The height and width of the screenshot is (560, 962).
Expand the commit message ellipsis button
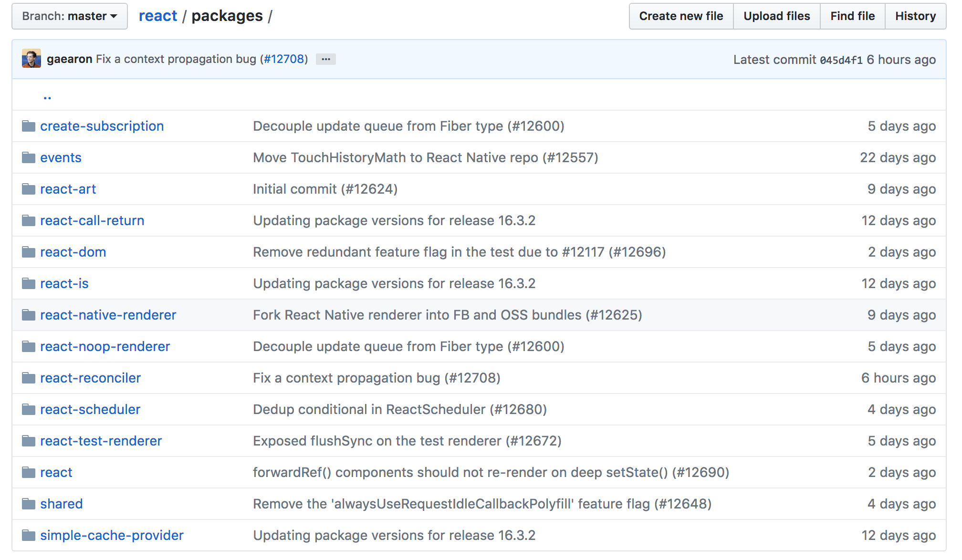(326, 59)
